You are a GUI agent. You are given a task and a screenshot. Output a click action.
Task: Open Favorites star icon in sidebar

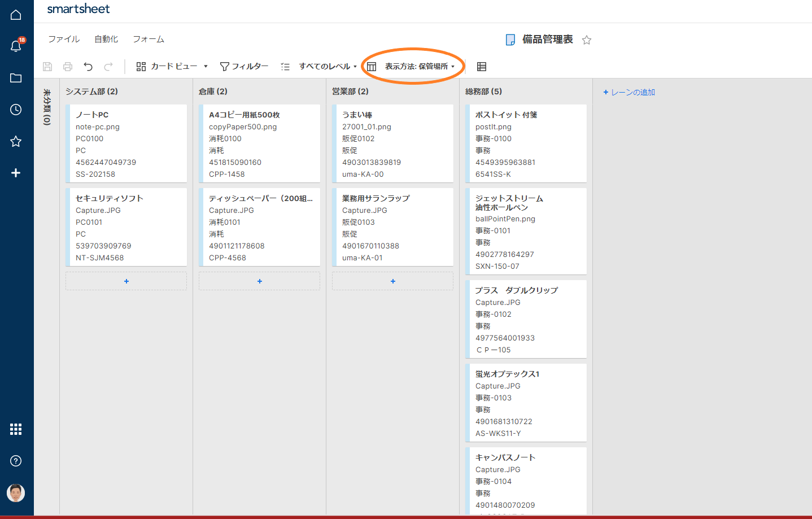(16, 141)
